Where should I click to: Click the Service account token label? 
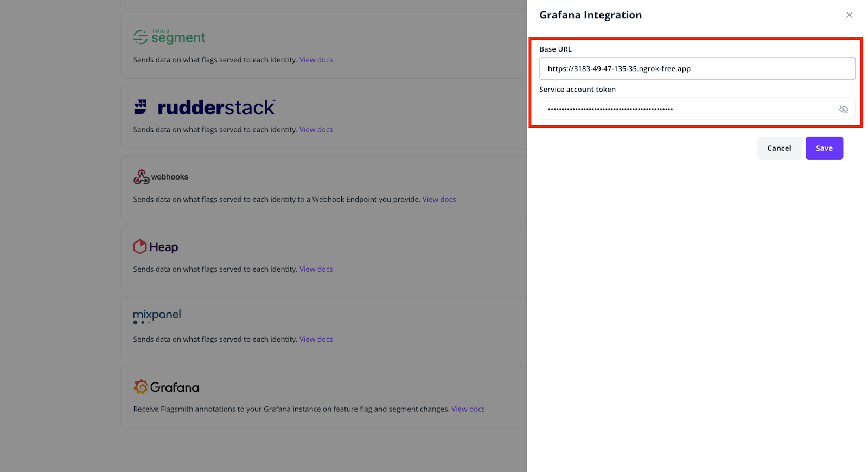577,90
